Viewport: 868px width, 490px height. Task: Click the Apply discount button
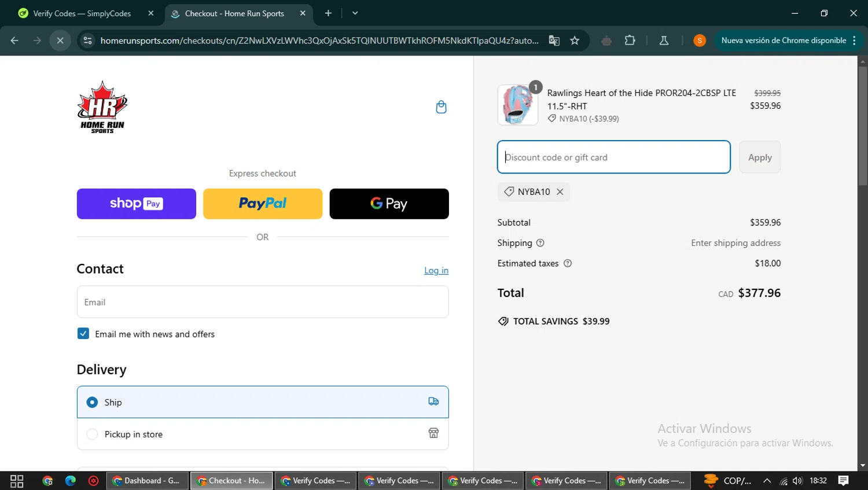click(760, 157)
